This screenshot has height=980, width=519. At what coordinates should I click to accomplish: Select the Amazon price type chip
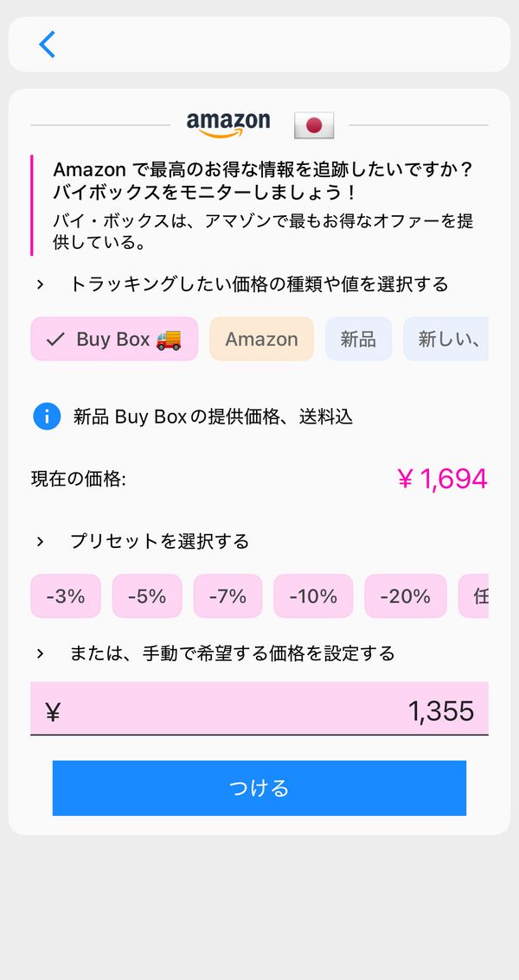(x=261, y=339)
